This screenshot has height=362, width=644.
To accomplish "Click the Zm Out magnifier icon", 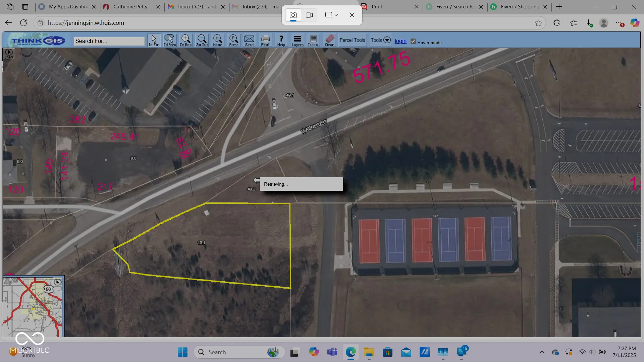I will tap(202, 40).
